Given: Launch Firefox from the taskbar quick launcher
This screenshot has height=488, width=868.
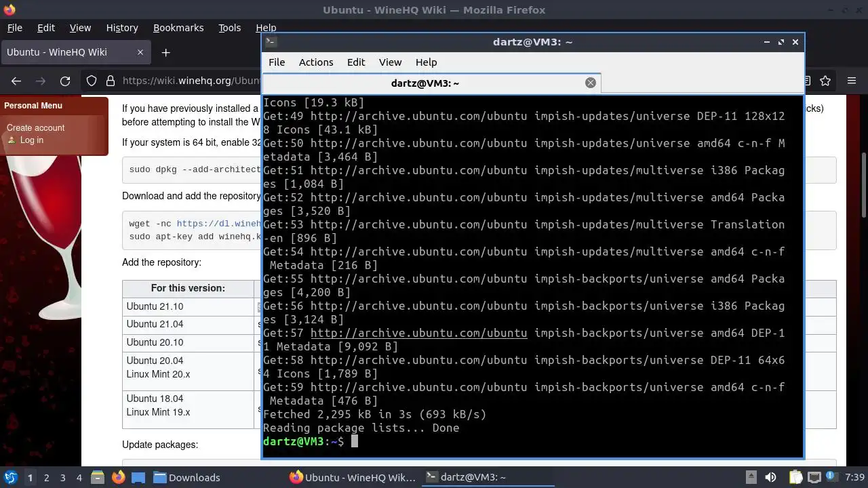Looking at the screenshot, I should click(119, 477).
